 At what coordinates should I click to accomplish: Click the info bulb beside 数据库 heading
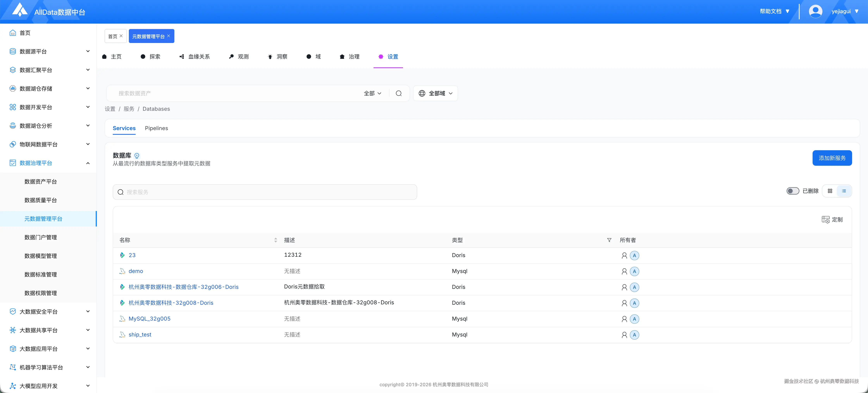tap(137, 156)
